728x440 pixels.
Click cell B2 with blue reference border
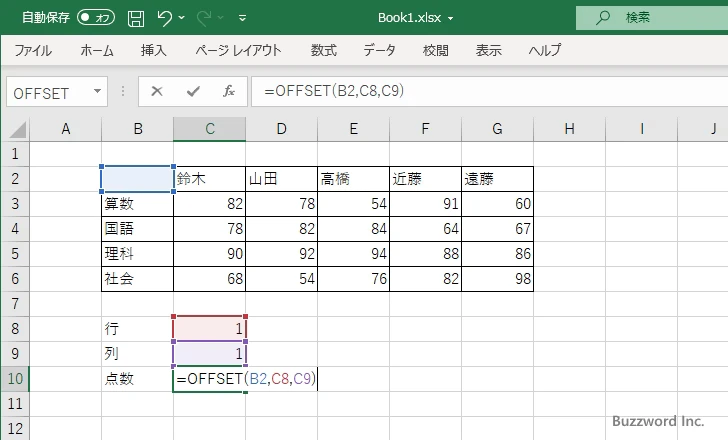[137, 179]
